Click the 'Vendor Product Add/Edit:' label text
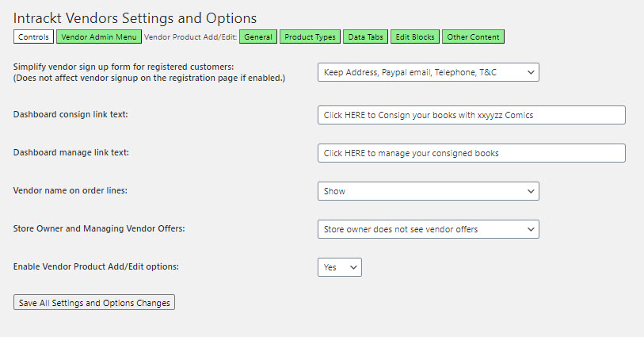This screenshot has height=337, width=644. click(x=190, y=36)
